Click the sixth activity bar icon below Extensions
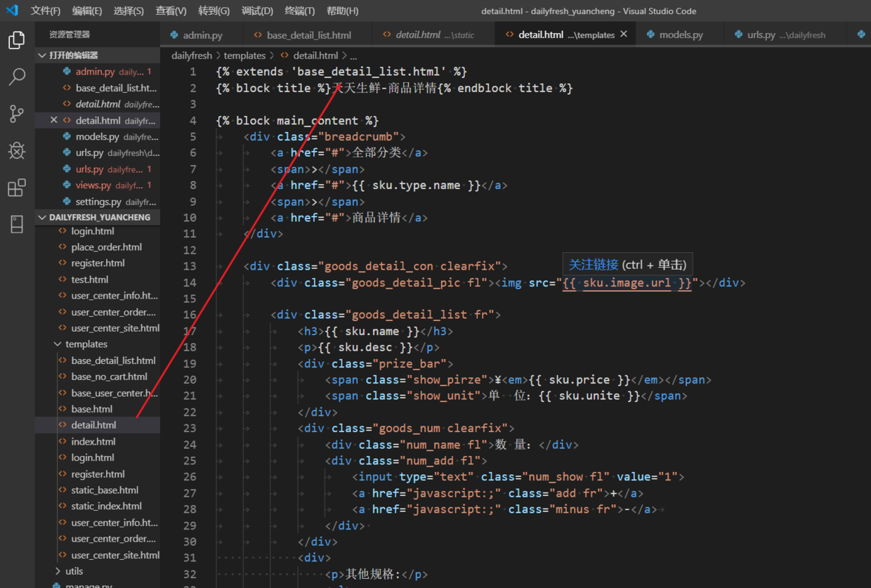The image size is (871, 588). coord(17,224)
